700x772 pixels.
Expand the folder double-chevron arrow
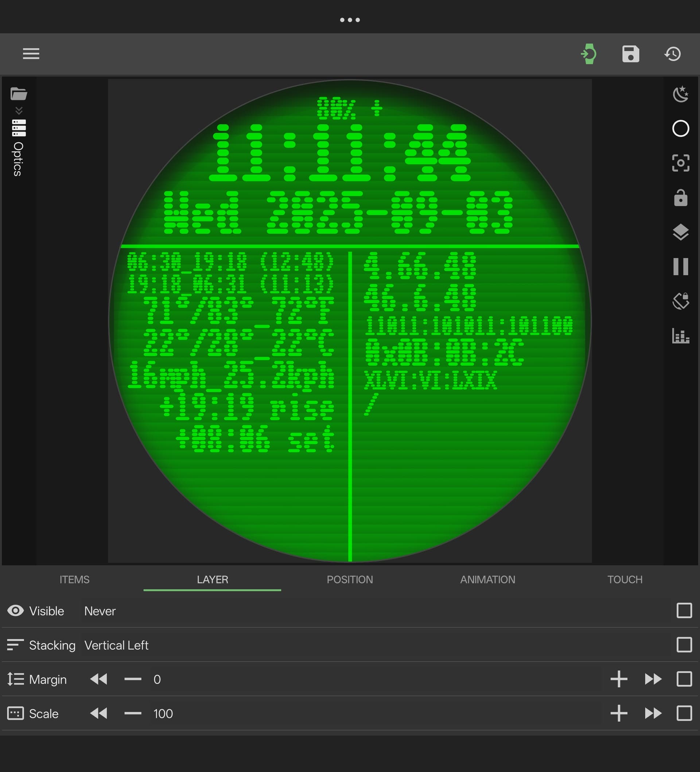[19, 111]
